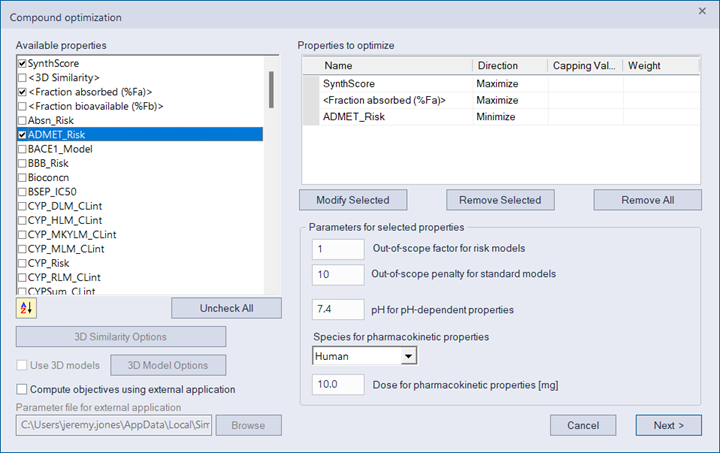Check <Fraction bioavailable (%Fb)> checkbox

(22, 106)
